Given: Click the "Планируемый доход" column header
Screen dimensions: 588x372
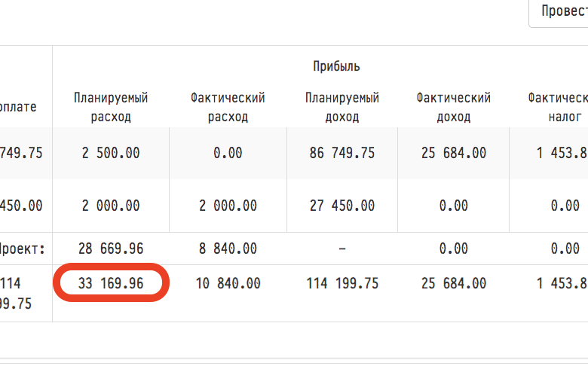Looking at the screenshot, I should click(342, 107).
